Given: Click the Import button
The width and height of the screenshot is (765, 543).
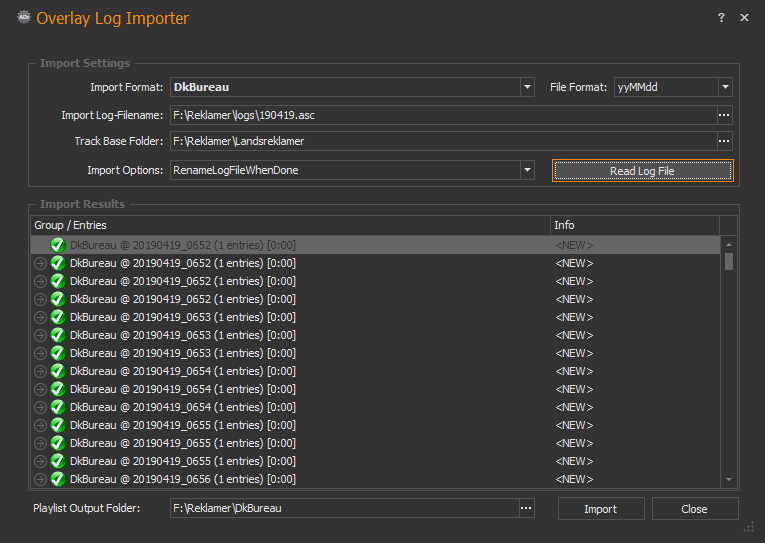Looking at the screenshot, I should coord(601,509).
